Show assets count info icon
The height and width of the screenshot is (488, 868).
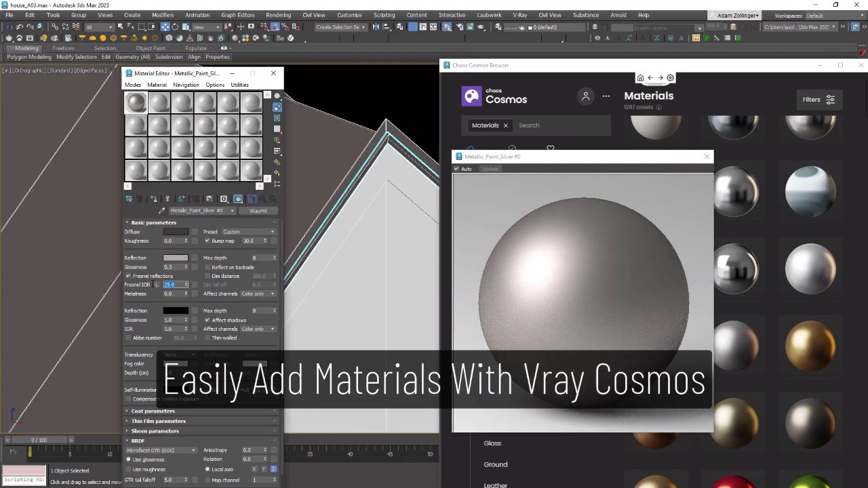point(658,107)
